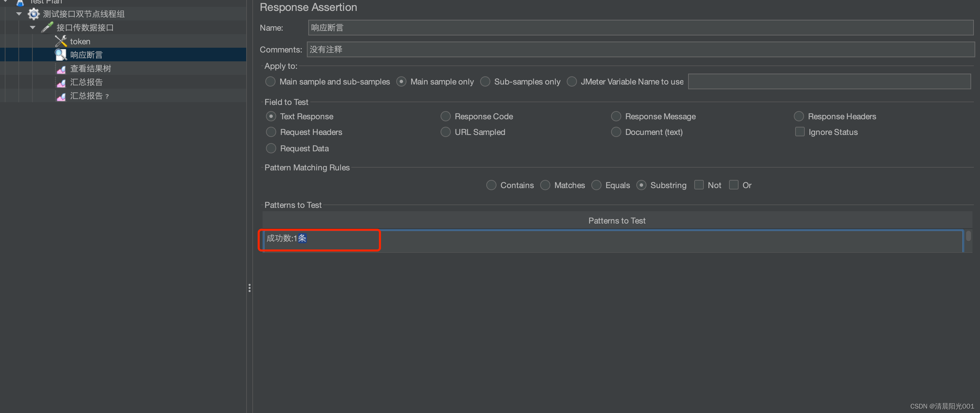Click the 查看结果树 listener icon

61,69
